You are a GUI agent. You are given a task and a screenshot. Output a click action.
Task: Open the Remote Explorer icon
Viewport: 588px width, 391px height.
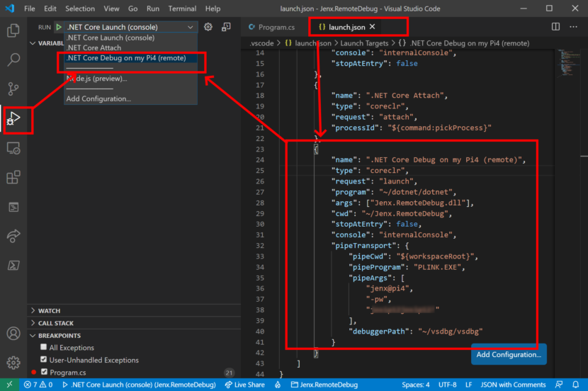13,148
